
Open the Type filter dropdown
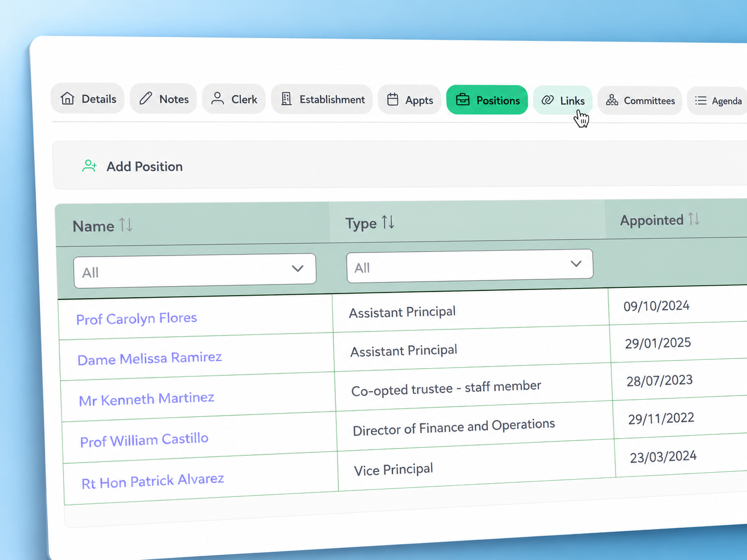[x=469, y=266]
